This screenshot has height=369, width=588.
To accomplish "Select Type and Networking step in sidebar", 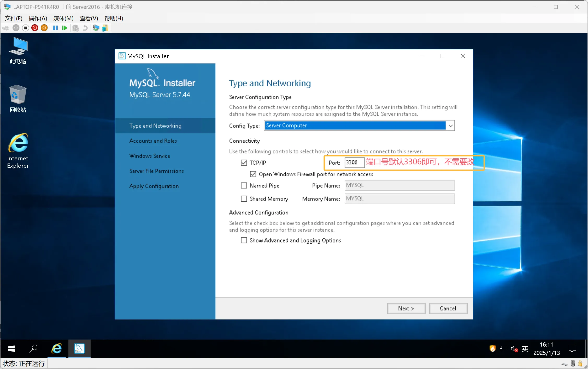I will (x=165, y=126).
